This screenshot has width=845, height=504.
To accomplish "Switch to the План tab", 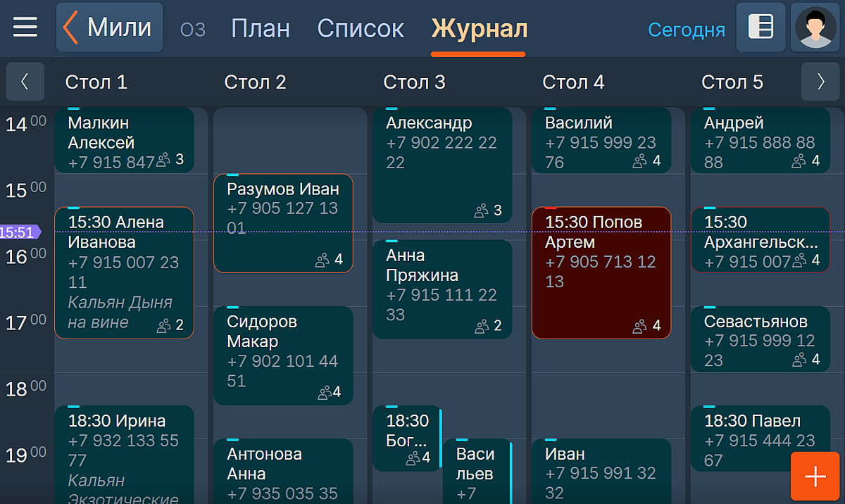I will tap(261, 28).
